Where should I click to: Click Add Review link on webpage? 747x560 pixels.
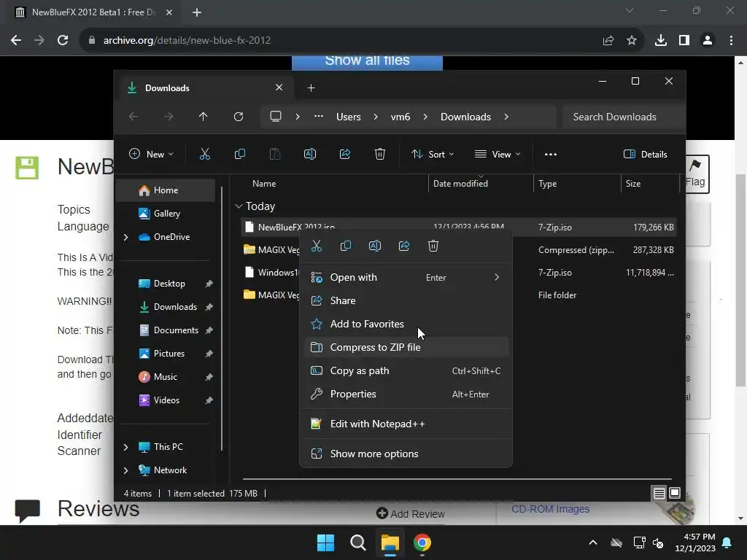pyautogui.click(x=411, y=514)
